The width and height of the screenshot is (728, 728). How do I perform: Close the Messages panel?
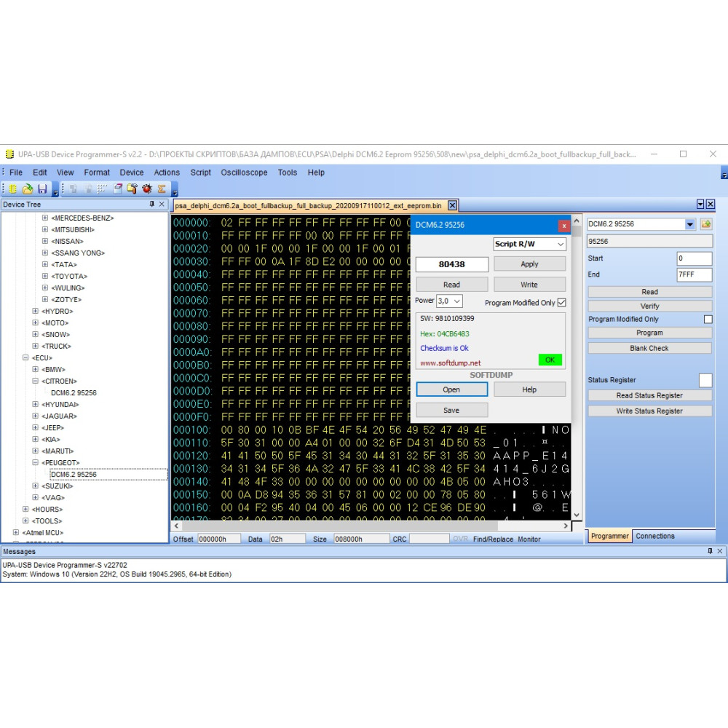click(x=720, y=551)
